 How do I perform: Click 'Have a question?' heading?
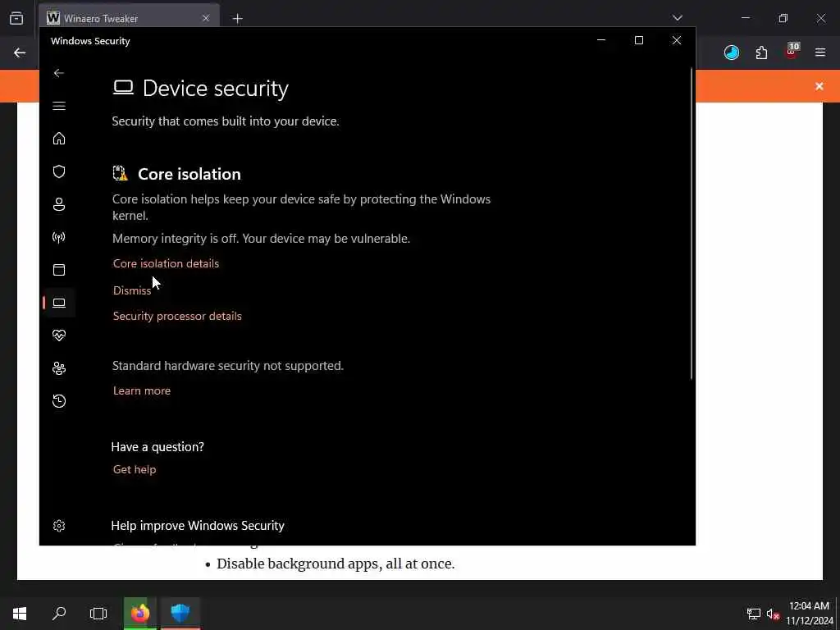pyautogui.click(x=157, y=447)
